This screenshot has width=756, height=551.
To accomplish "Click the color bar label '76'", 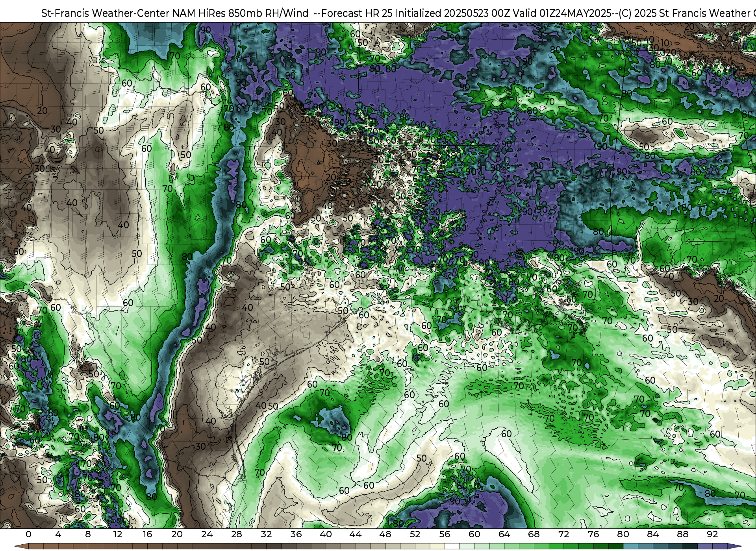I will [593, 534].
